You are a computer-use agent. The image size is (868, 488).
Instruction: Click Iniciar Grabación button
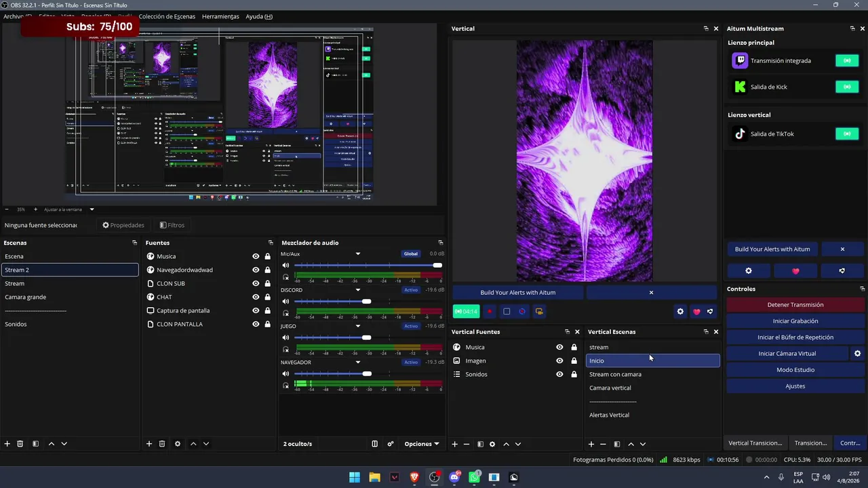795,321
